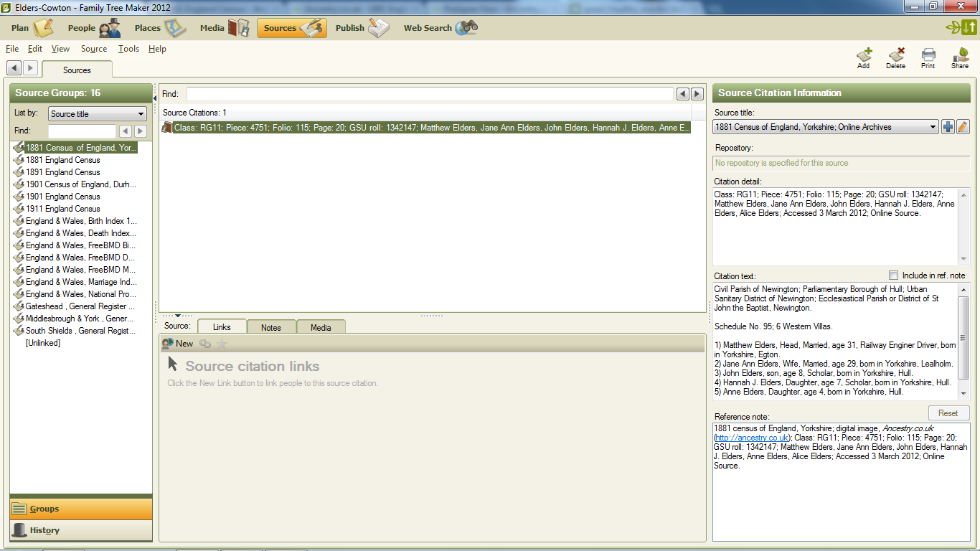
Task: Click next arrow beside citations Find field
Action: [697, 94]
